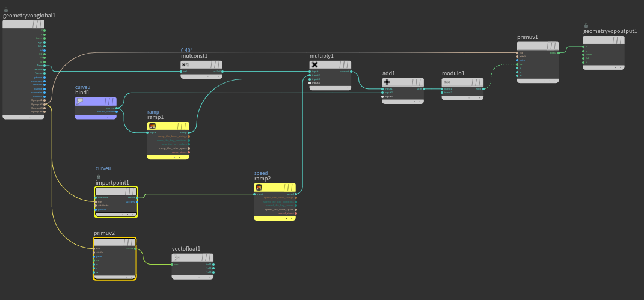The width and height of the screenshot is (644, 300).
Task: Click the bind1 node speech-bubble icon
Action: pyautogui.click(x=80, y=101)
